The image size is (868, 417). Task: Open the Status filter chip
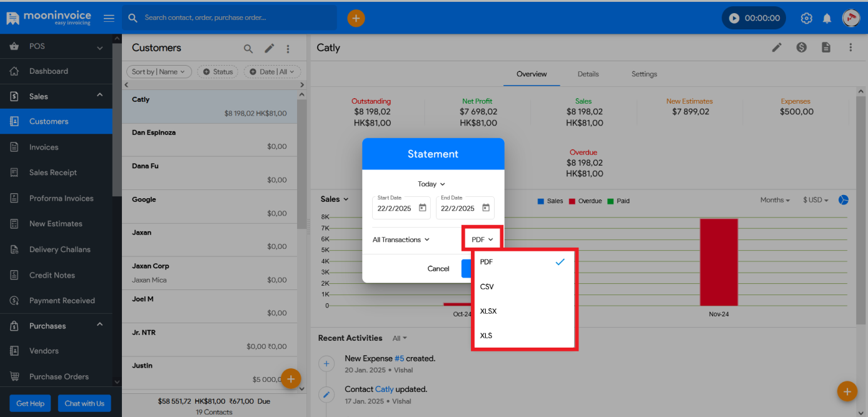(218, 72)
